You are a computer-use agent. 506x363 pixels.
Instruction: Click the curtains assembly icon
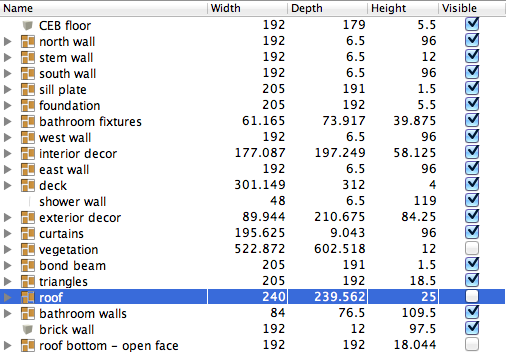pyautogui.click(x=28, y=234)
